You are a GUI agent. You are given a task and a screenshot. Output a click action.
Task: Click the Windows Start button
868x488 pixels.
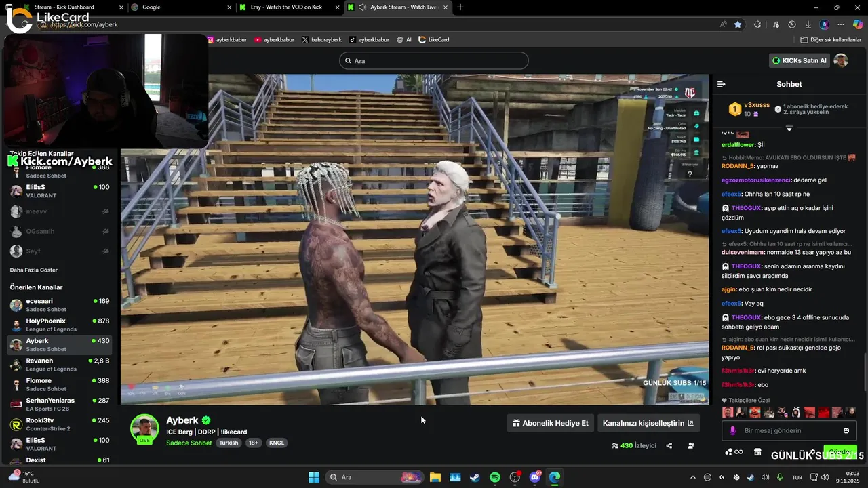(x=314, y=477)
